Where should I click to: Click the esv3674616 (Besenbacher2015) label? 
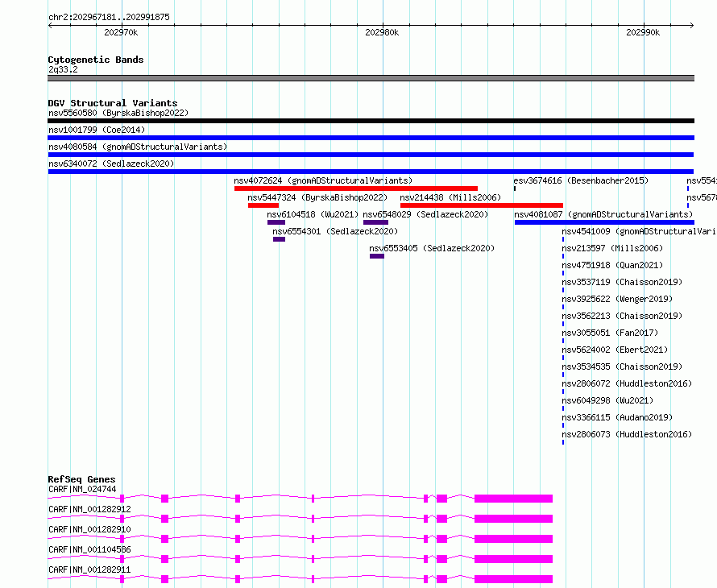click(581, 180)
